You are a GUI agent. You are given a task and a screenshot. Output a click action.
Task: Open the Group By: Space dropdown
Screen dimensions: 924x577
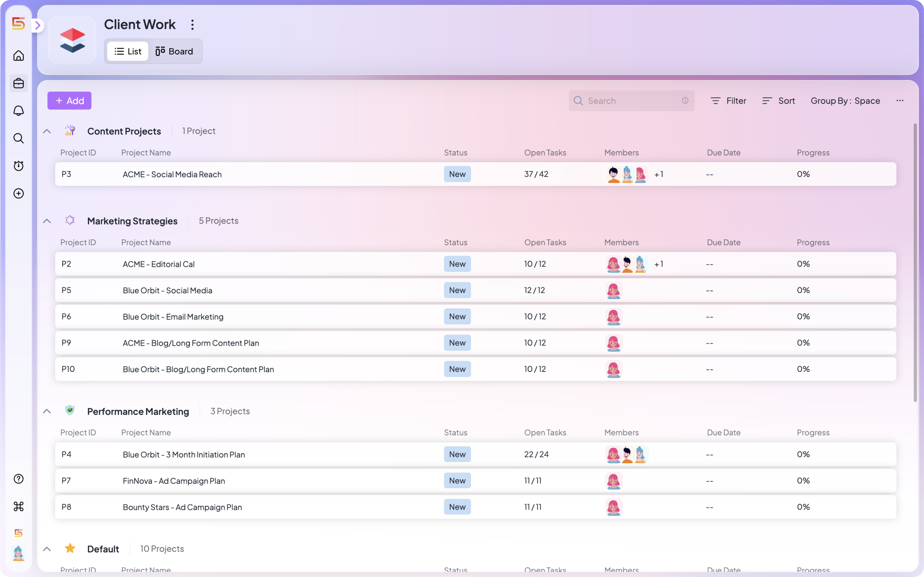[845, 101]
